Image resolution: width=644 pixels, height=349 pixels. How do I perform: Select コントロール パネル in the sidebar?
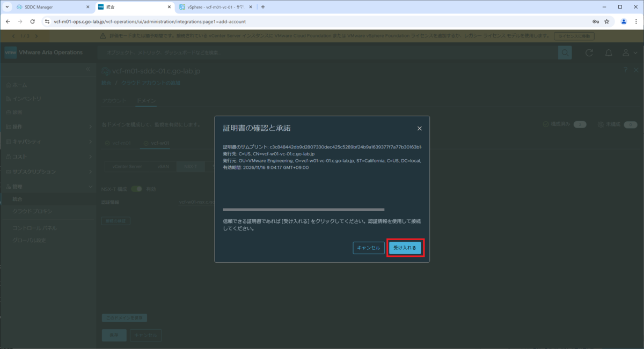(x=34, y=228)
